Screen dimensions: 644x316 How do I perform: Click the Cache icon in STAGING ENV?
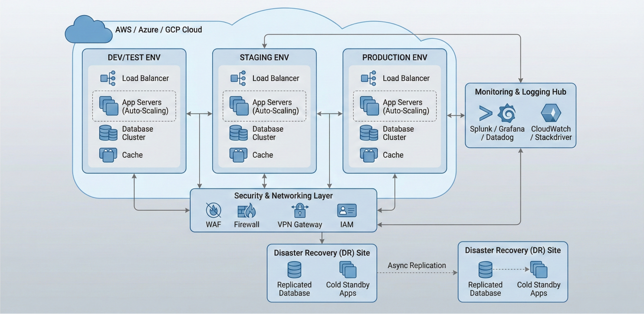[x=238, y=155]
